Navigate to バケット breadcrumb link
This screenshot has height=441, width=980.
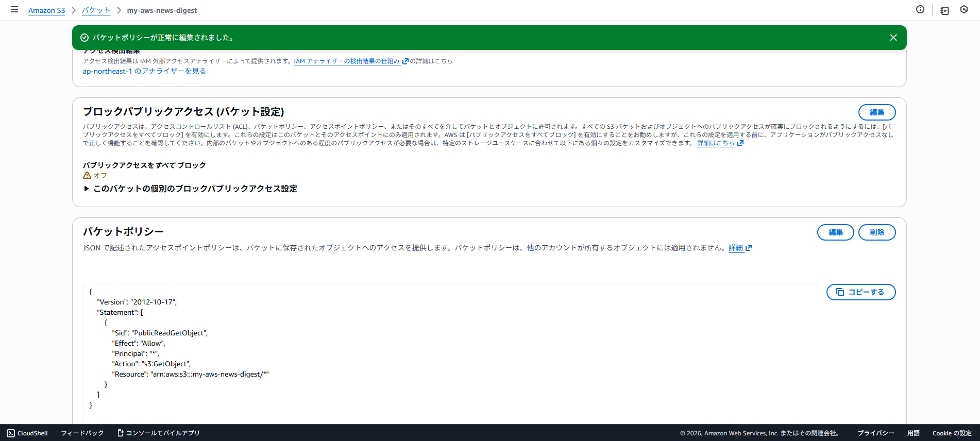pos(96,10)
